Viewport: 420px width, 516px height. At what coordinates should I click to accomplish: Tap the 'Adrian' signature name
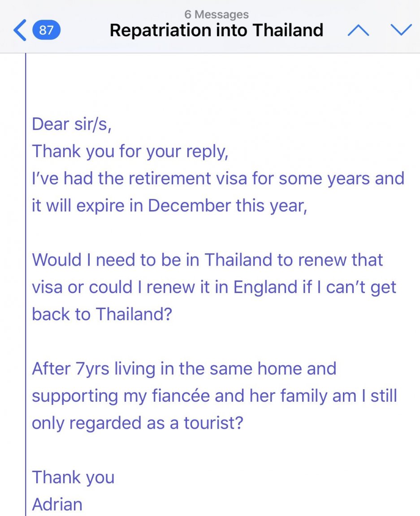(x=57, y=504)
